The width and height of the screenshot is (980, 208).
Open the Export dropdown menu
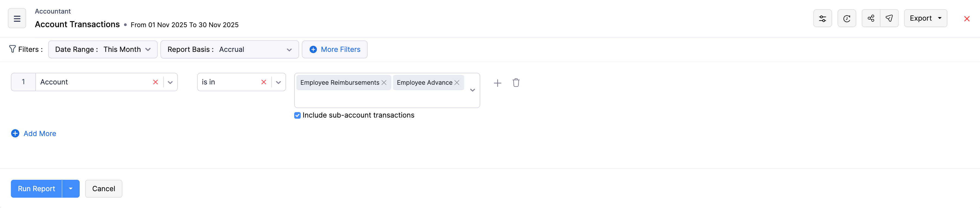926,18
